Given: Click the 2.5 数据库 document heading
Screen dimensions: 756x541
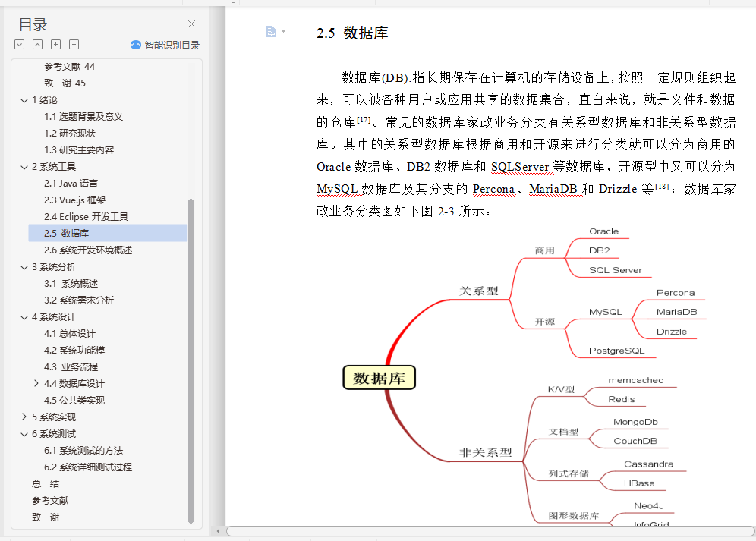Looking at the screenshot, I should [352, 33].
